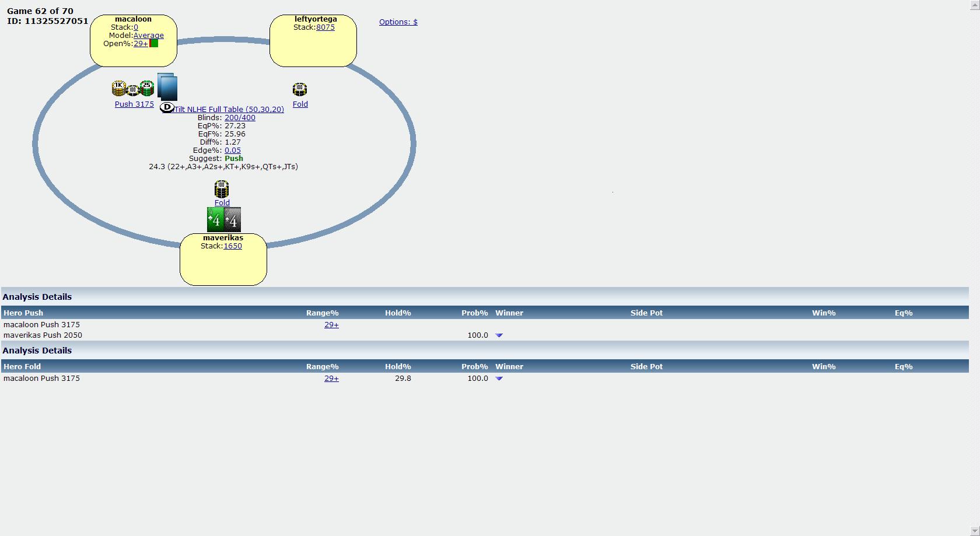Edit the 200/400 blinds value
Viewport: 980px width, 536px height.
tap(240, 118)
